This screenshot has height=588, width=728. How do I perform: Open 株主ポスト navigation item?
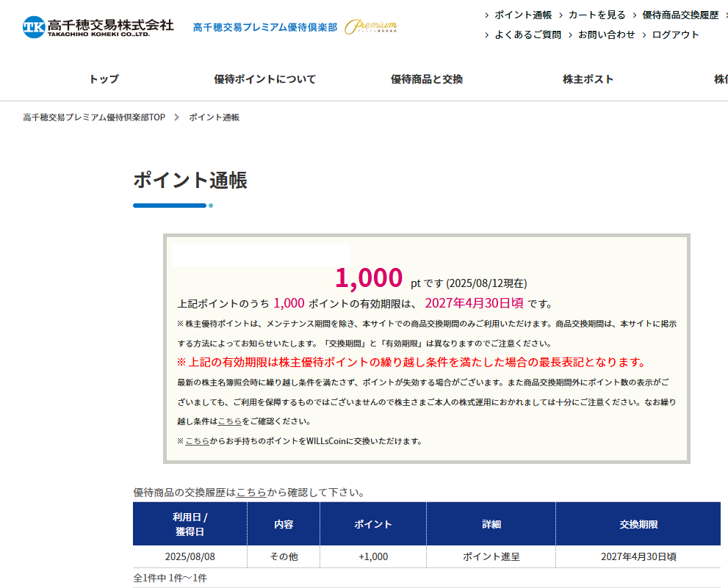coord(588,79)
